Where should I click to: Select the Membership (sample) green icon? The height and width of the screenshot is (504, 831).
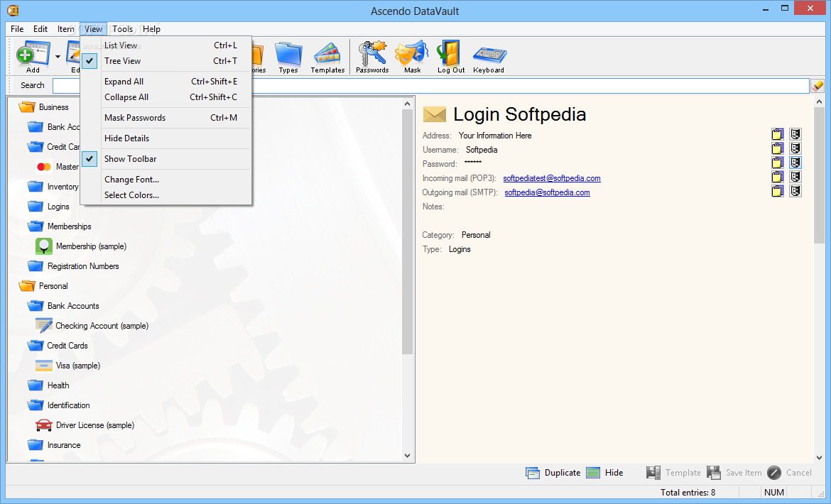[44, 247]
